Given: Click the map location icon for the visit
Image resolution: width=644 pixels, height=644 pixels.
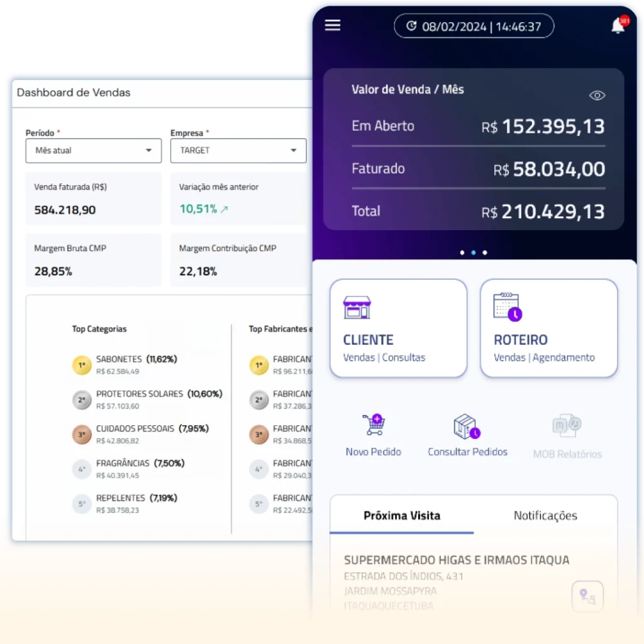Looking at the screenshot, I should tap(587, 596).
